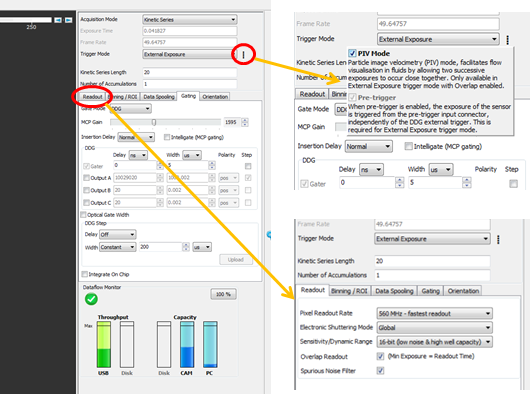This screenshot has height=394, width=530.
Task: Select the Orientation tab in the bottom-right inset
Action: pos(463,291)
